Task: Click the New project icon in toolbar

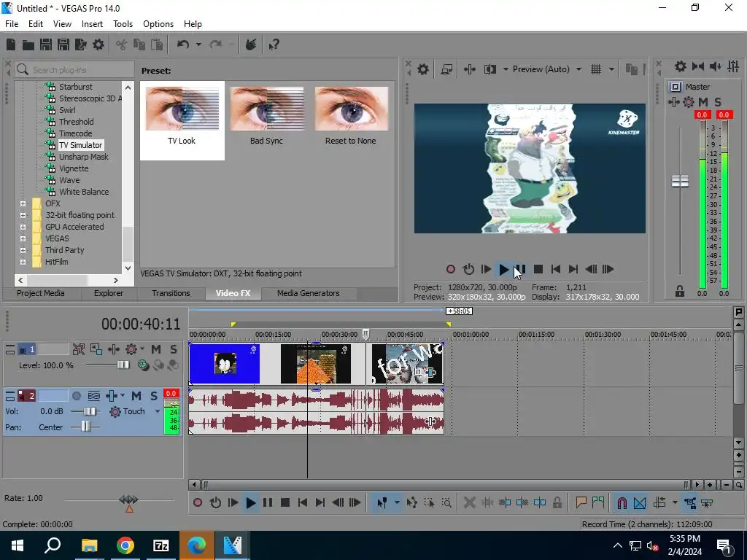Action: (x=10, y=44)
